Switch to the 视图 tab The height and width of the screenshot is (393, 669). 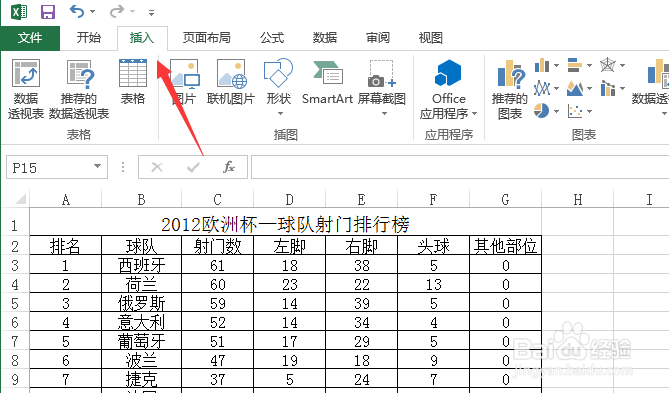point(430,38)
